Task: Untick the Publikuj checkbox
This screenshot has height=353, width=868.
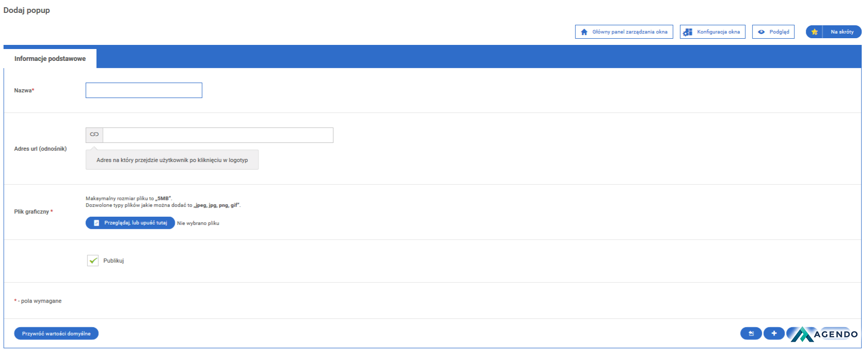Action: (x=93, y=261)
